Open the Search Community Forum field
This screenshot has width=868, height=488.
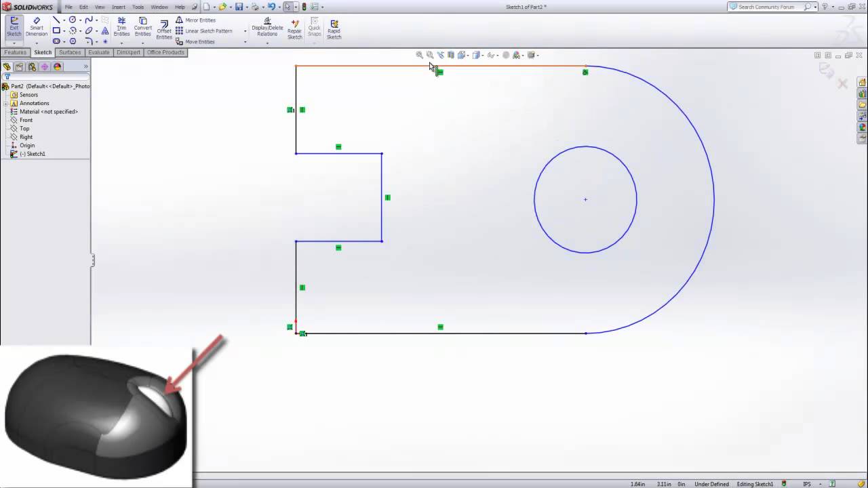pos(766,7)
